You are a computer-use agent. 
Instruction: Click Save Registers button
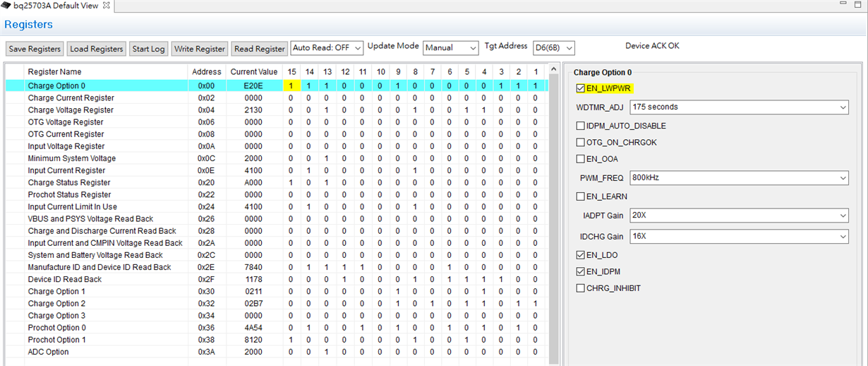click(x=35, y=49)
